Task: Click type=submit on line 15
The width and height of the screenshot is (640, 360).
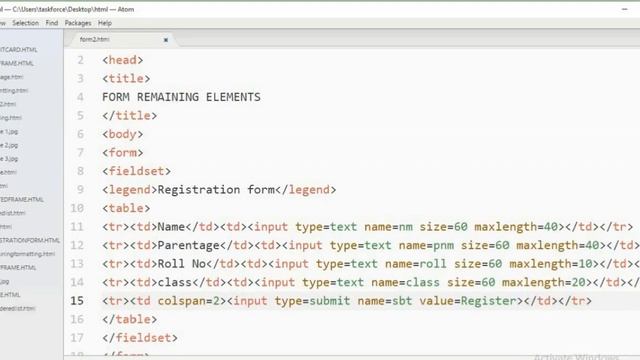Action: coord(312,301)
